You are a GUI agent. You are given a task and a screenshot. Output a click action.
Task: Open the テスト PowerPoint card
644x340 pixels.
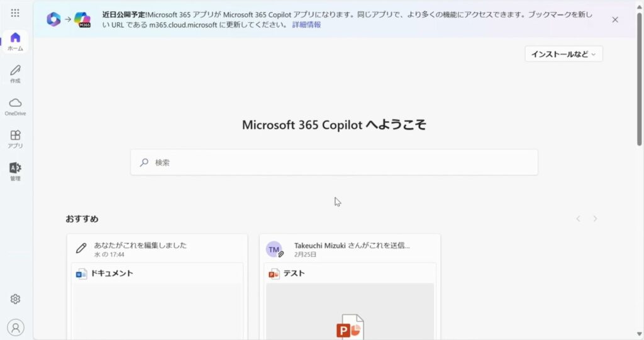tap(350, 287)
